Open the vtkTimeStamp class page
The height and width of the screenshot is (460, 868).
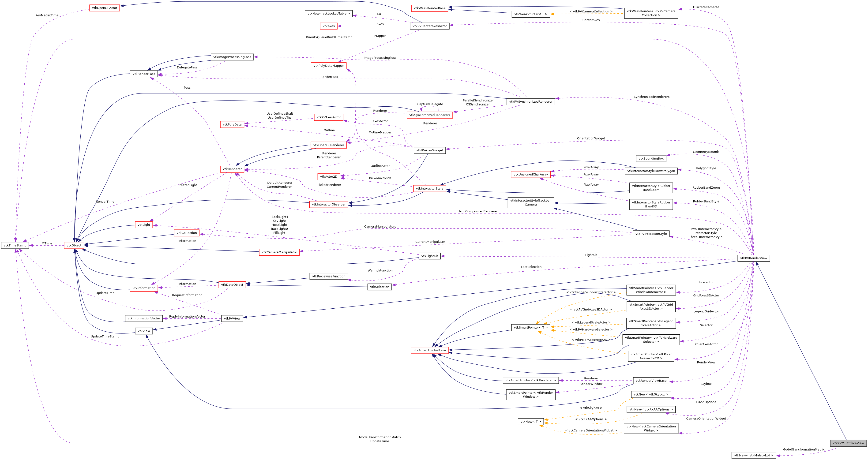coord(15,245)
